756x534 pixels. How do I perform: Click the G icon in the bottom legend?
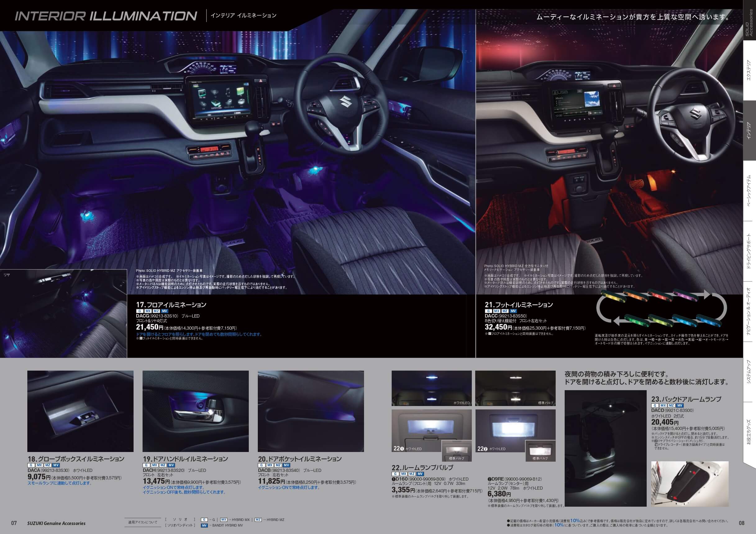(x=204, y=519)
